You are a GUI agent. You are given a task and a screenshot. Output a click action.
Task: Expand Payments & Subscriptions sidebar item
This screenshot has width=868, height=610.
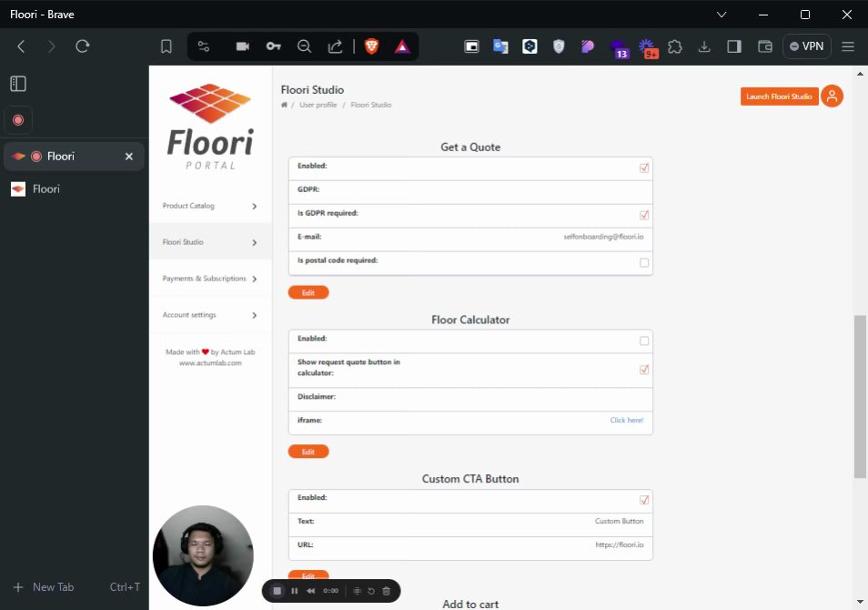point(210,278)
